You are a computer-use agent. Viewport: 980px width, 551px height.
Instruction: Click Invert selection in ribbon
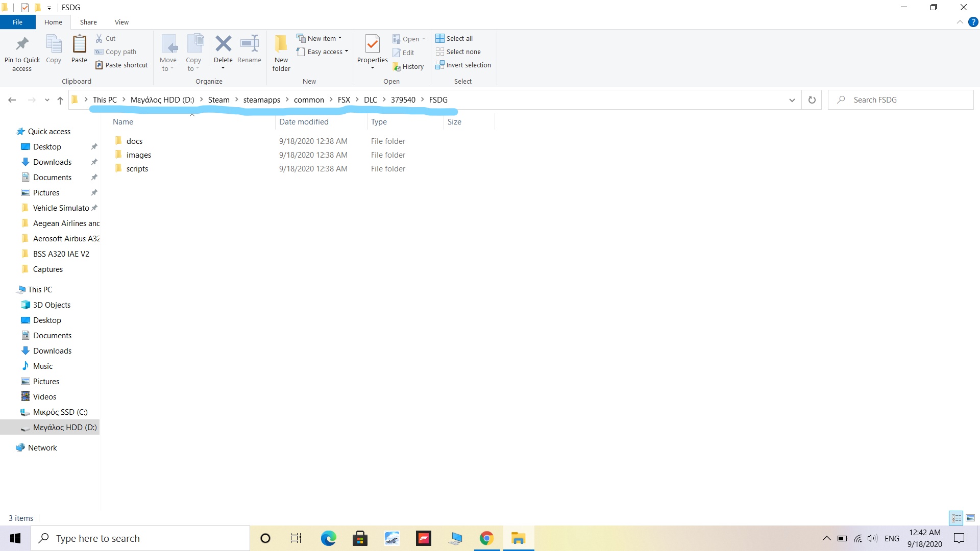pos(463,65)
